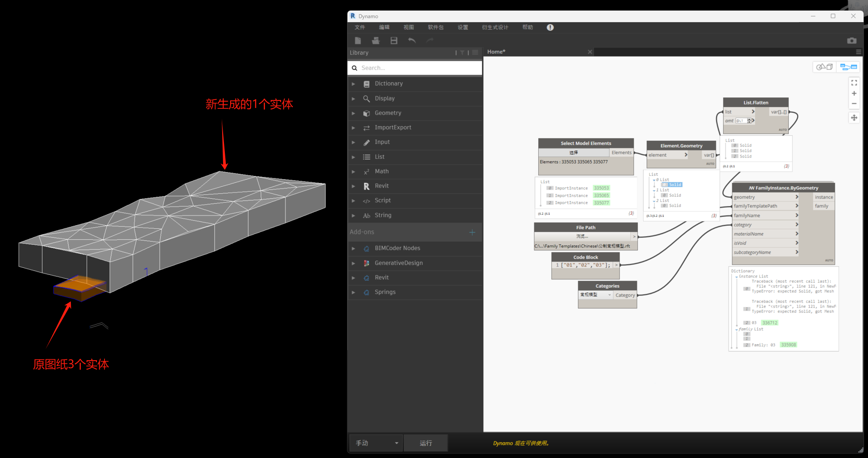This screenshot has width=868, height=458.
Task: Click the 运行 run button
Action: (425, 443)
